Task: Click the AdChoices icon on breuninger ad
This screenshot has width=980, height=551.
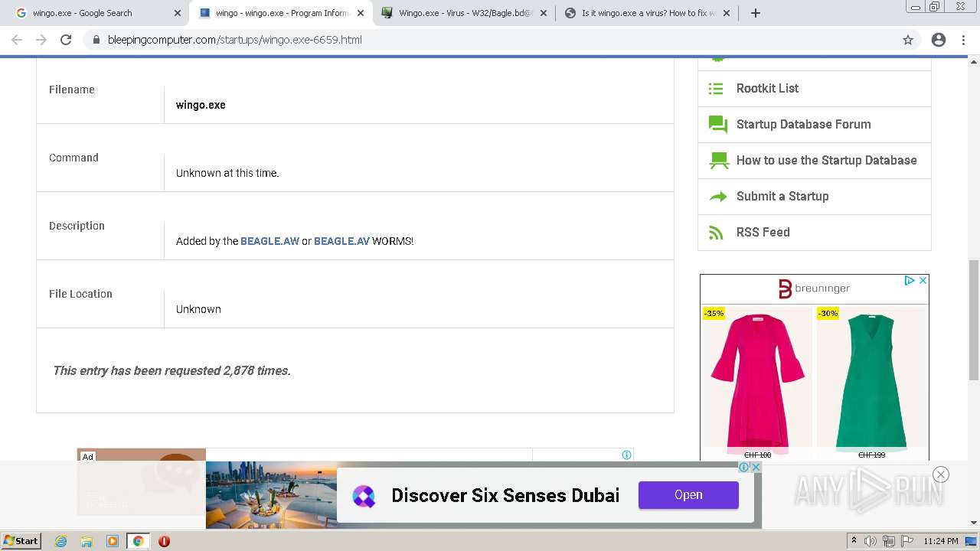Action: [x=910, y=281]
